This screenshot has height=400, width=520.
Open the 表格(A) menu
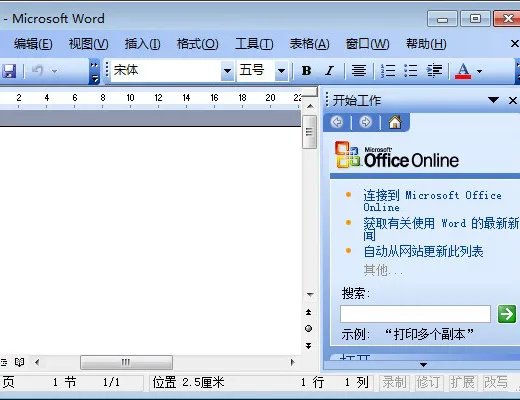coord(309,44)
